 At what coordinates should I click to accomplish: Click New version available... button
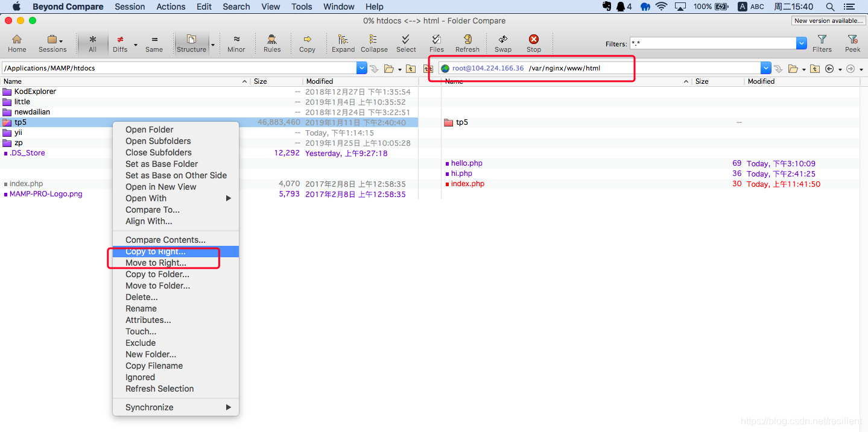828,20
